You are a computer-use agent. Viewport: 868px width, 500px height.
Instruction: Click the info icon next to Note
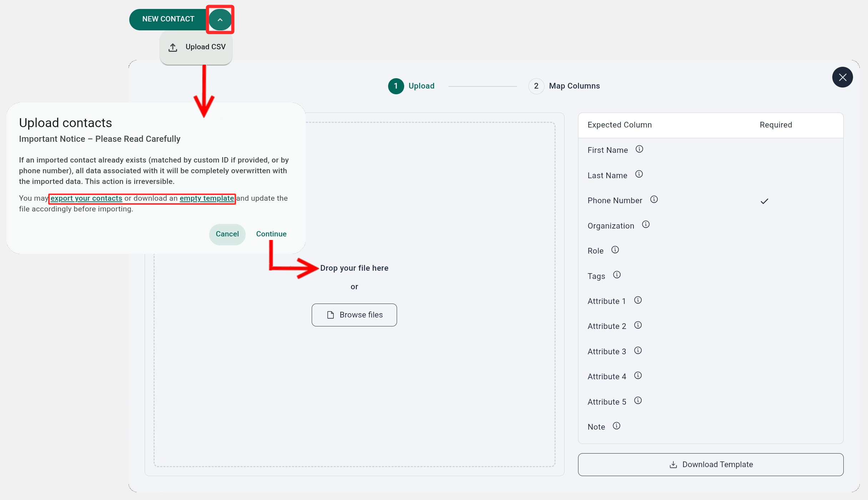[616, 426]
